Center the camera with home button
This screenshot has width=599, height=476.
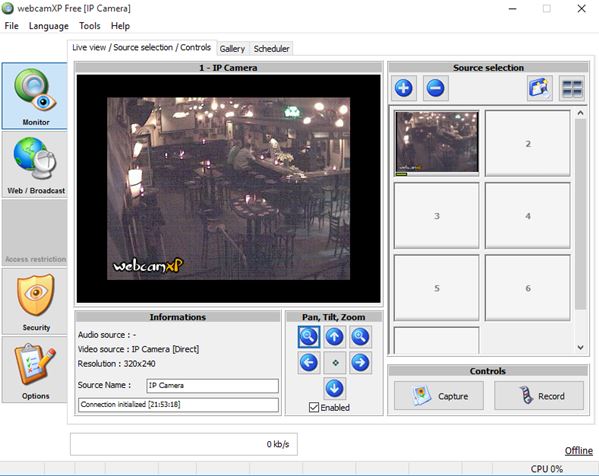(x=335, y=363)
